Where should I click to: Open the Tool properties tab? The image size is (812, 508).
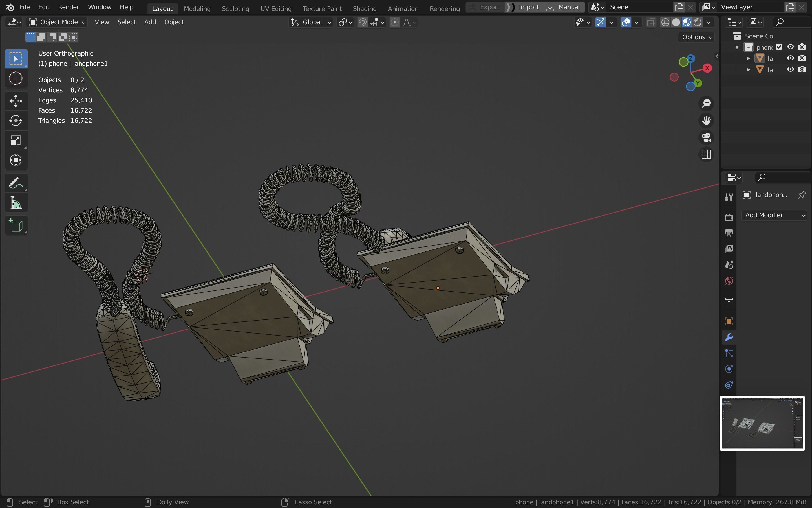pyautogui.click(x=729, y=197)
